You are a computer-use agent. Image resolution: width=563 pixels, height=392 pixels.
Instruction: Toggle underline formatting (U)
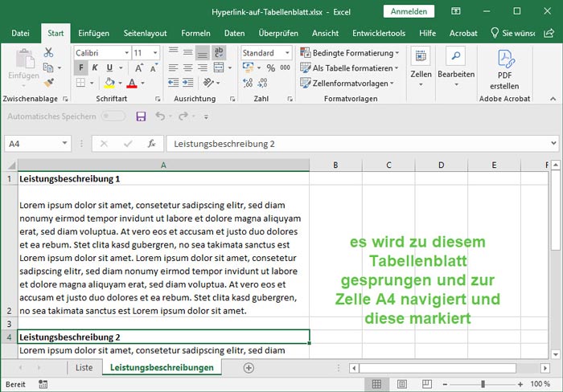109,67
